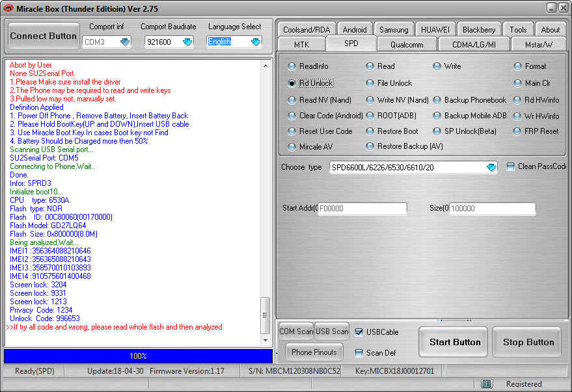Select Backup Phonebook option

click(x=470, y=100)
